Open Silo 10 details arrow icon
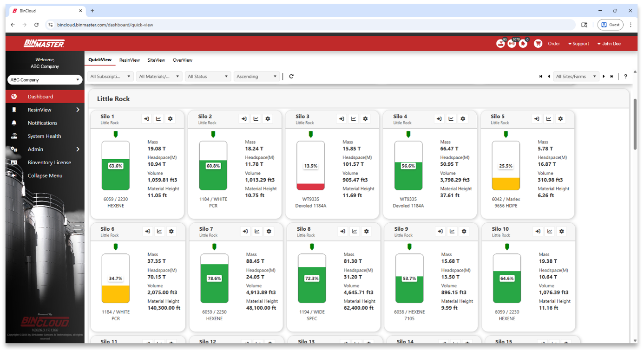This screenshot has height=350, width=644. pyautogui.click(x=538, y=231)
